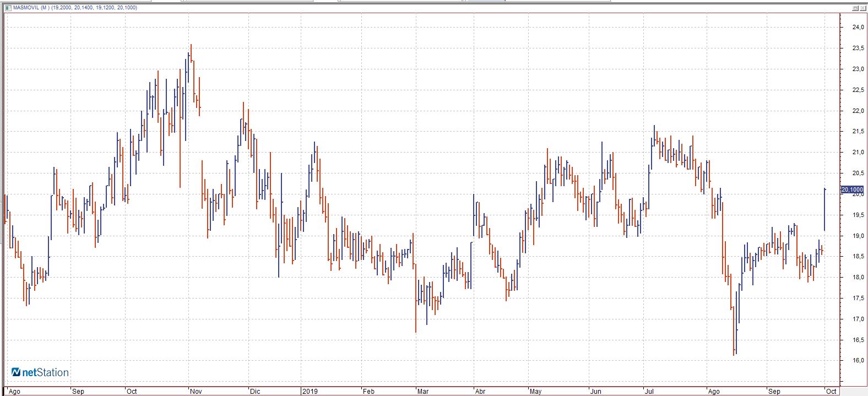Maximize the MASMOVIL chart pane
The width and height of the screenshot is (868, 396).
pyautogui.click(x=855, y=8)
